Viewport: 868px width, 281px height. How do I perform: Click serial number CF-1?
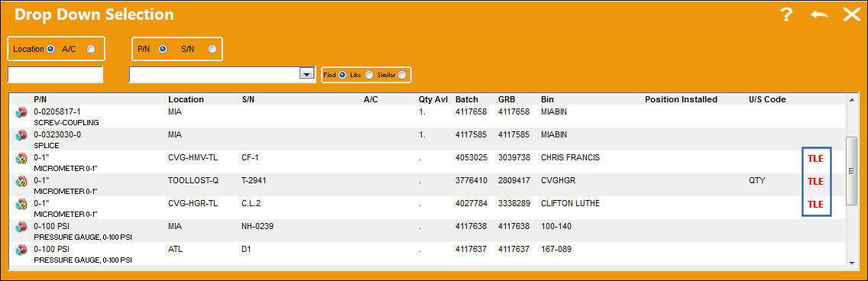pyautogui.click(x=250, y=157)
